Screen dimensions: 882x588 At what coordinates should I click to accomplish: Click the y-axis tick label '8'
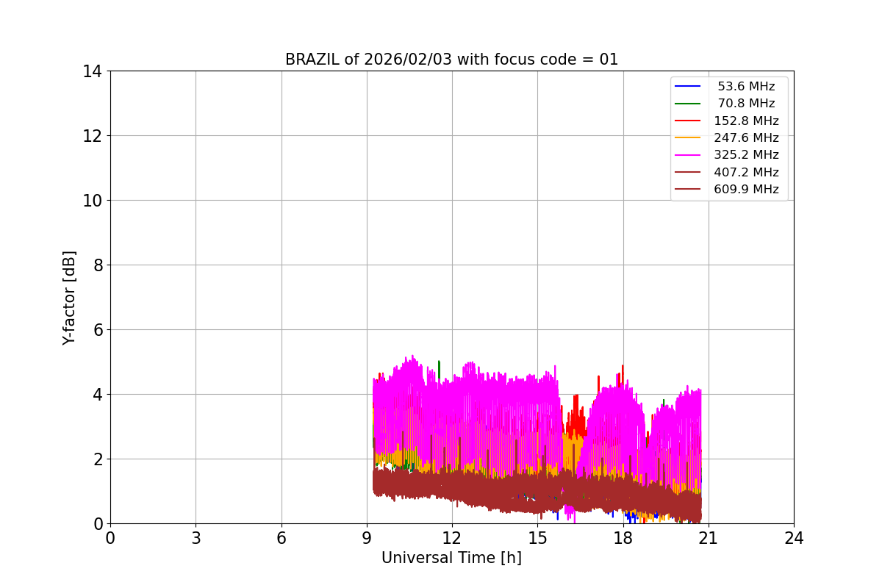pos(98,265)
